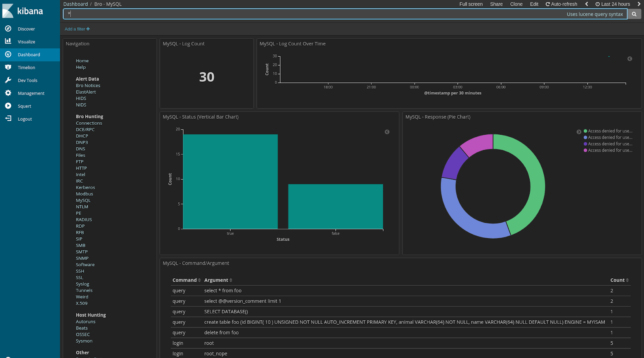Open Home navigation link
The image size is (644, 358).
pos(82,61)
